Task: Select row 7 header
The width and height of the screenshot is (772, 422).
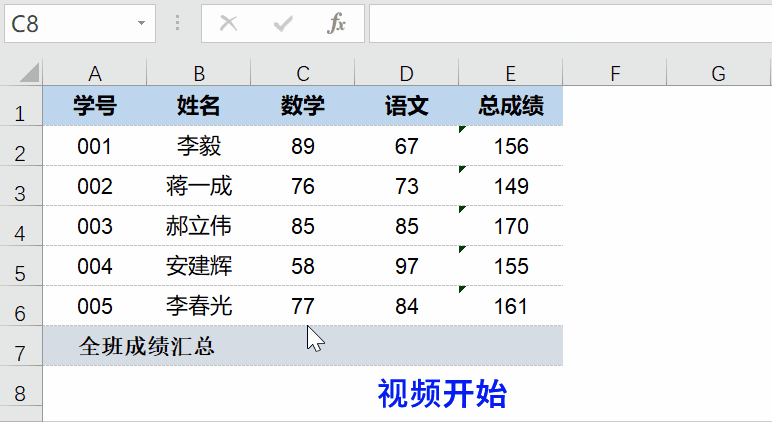Action: point(21,346)
